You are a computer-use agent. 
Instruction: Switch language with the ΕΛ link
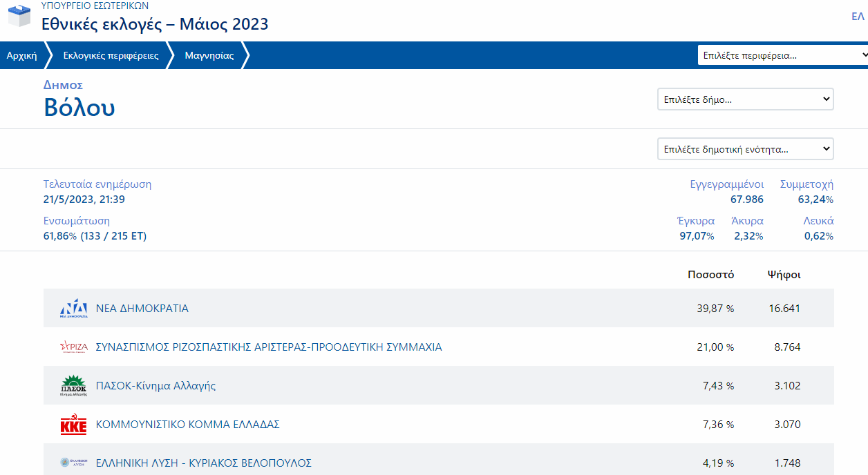(x=858, y=17)
